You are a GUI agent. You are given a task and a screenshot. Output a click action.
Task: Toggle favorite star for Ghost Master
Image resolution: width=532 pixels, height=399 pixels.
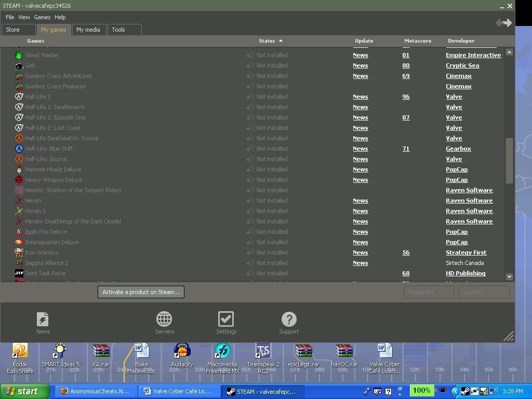coord(250,55)
